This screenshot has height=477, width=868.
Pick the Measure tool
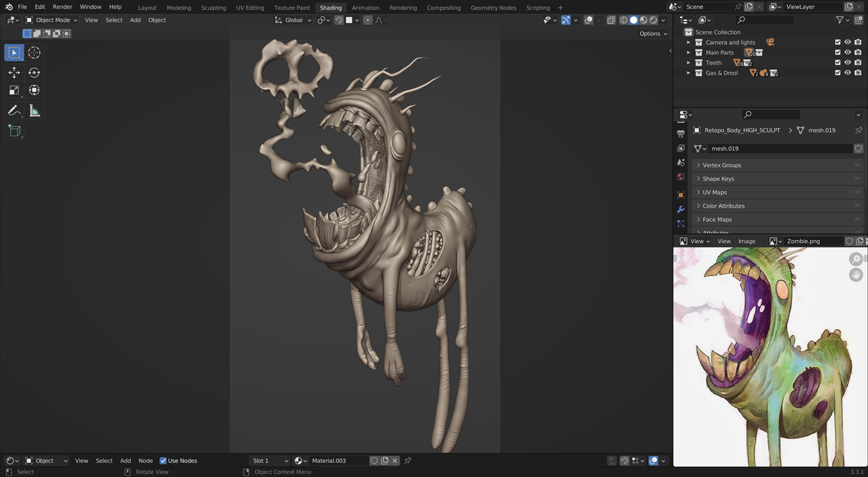tap(34, 111)
